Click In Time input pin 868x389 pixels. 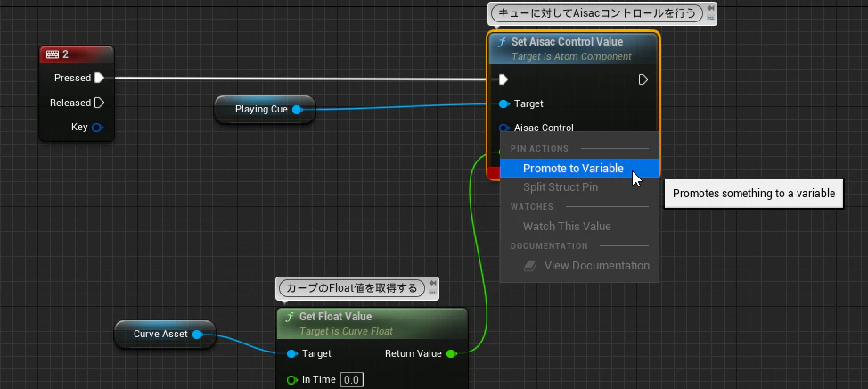[x=292, y=379]
